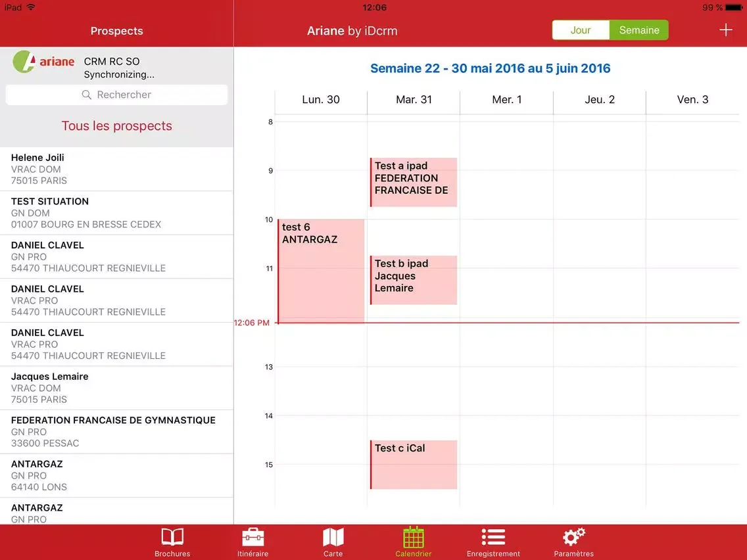
Task: Click the Ariane logo icon
Action: [43, 61]
